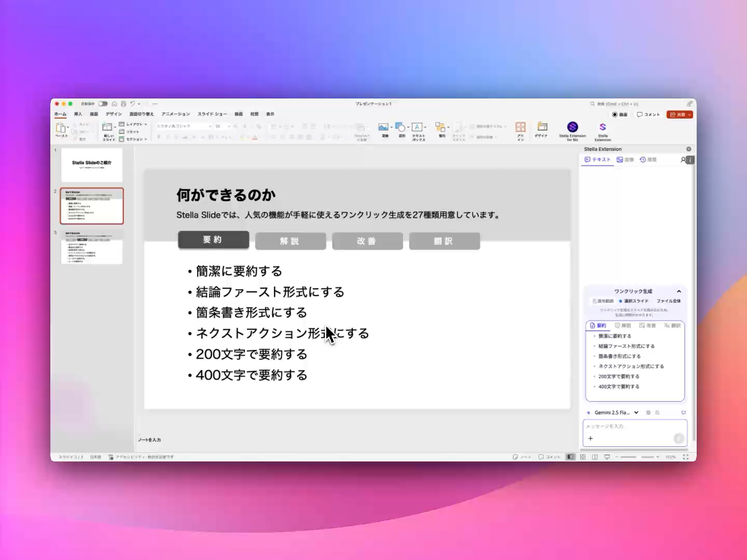Click the Record (録画) button at top right
747x560 pixels.
pos(620,115)
